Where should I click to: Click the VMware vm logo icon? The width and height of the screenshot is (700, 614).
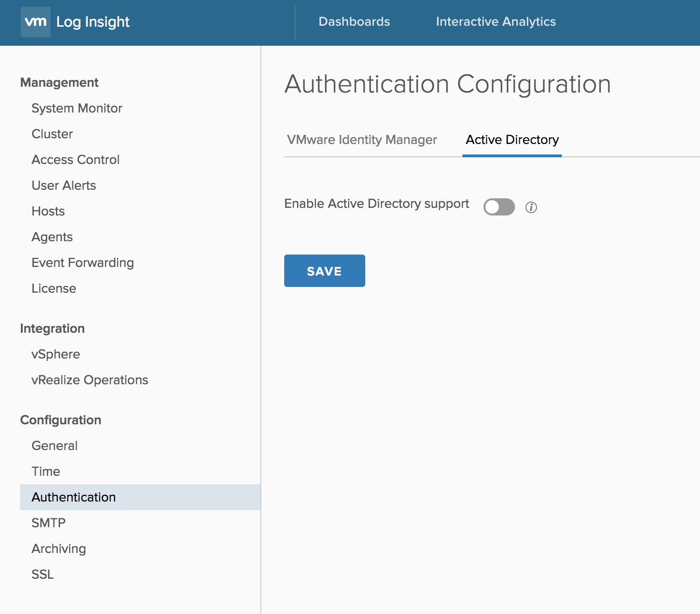(35, 22)
